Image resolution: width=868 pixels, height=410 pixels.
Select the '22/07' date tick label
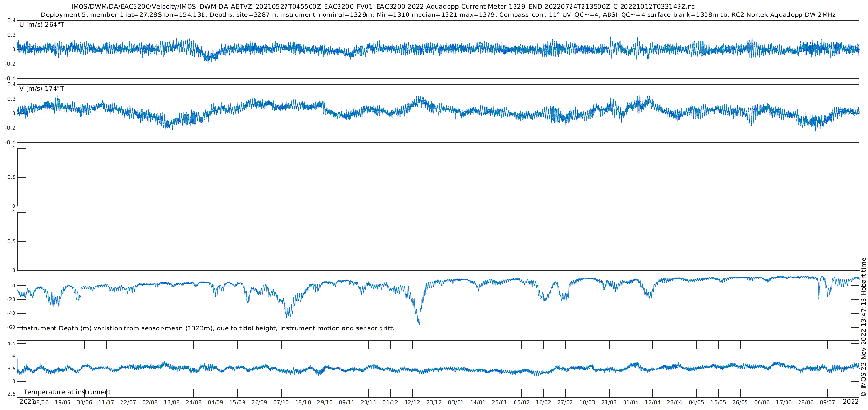pos(128,402)
